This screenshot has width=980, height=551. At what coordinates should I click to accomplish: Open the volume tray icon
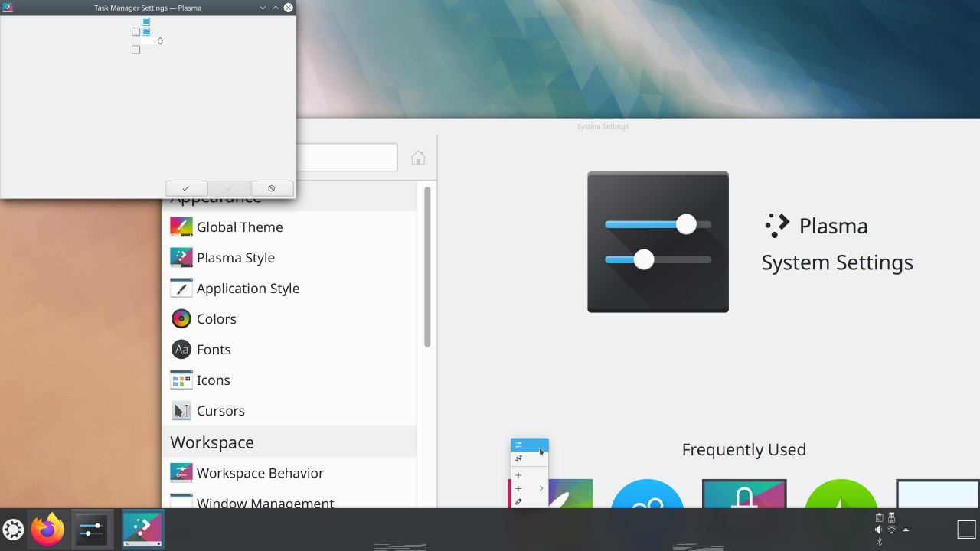(879, 530)
